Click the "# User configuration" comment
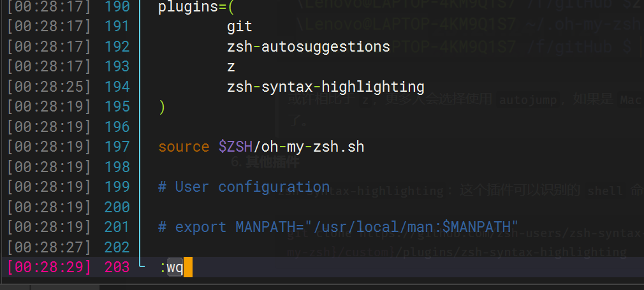 (244, 187)
